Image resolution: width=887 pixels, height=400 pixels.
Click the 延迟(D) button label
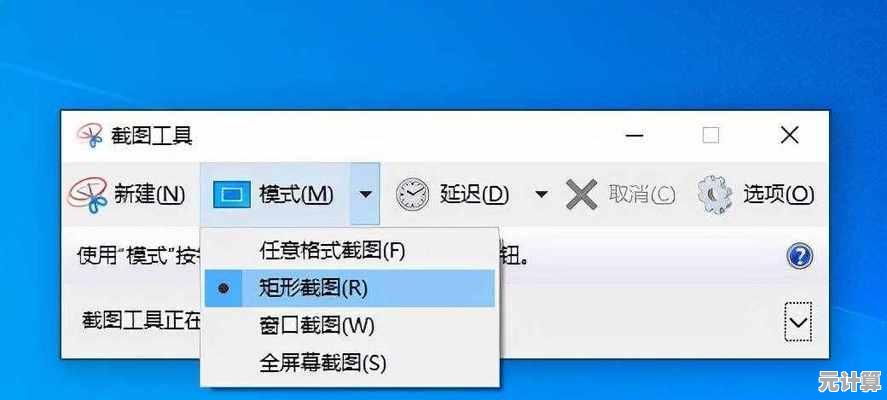pos(474,195)
